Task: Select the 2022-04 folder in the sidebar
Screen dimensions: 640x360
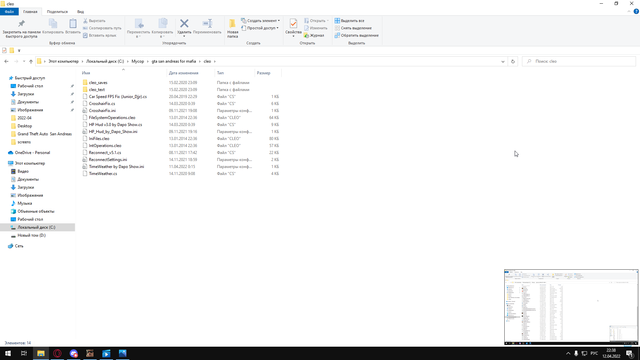Action: (24, 118)
